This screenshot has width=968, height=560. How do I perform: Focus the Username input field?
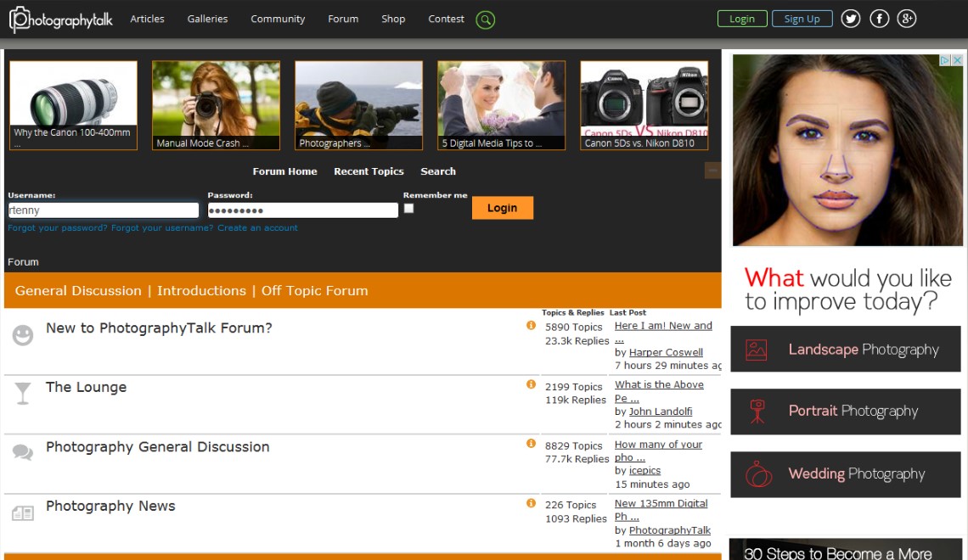tap(103, 210)
